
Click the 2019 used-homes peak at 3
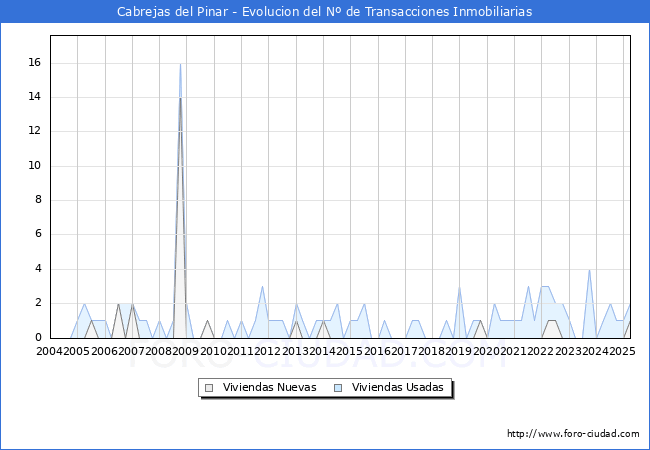pos(459,287)
